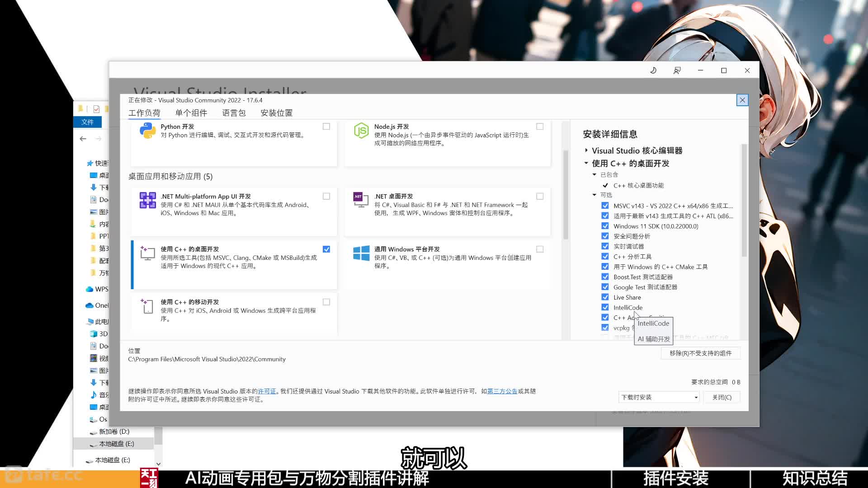
Task: Switch to 语言包 tab
Action: point(234,113)
